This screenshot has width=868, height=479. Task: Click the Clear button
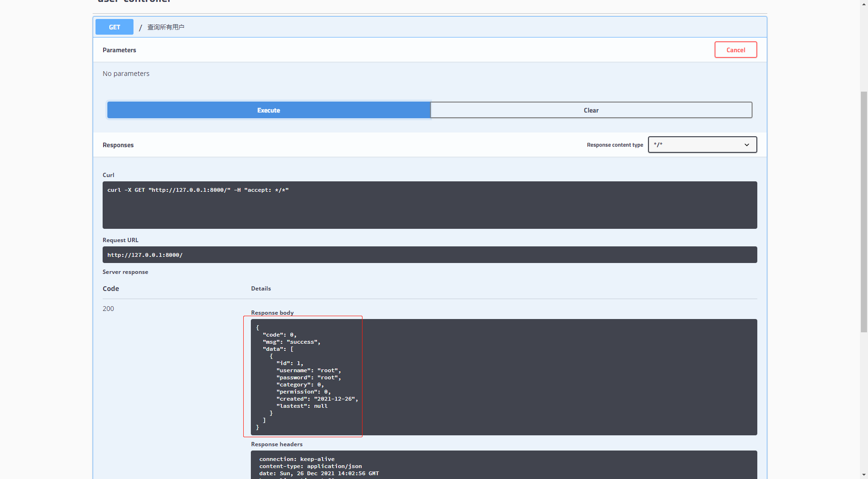(591, 110)
